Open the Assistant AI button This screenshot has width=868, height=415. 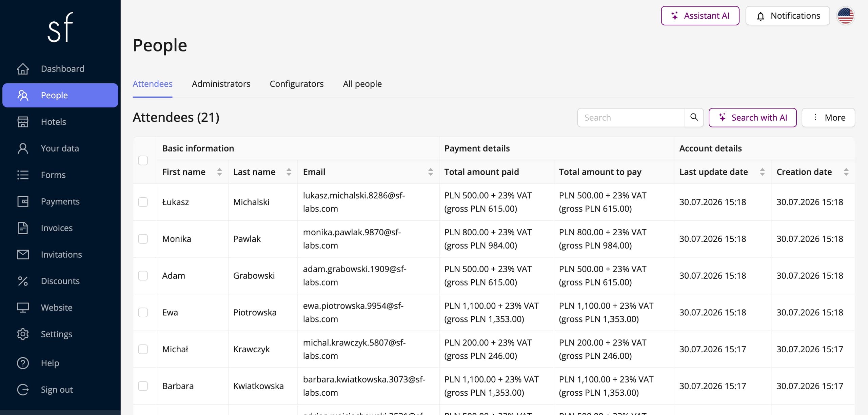[700, 16]
